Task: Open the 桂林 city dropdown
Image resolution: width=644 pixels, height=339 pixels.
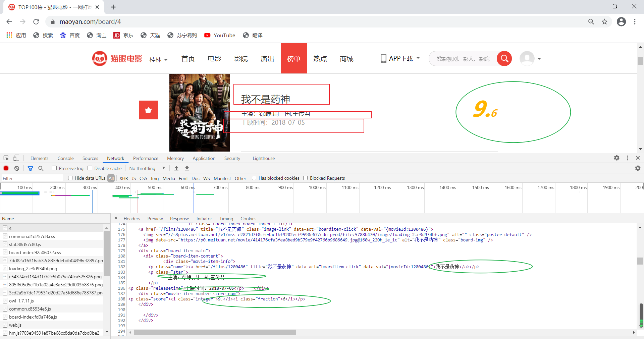Action: [158, 60]
